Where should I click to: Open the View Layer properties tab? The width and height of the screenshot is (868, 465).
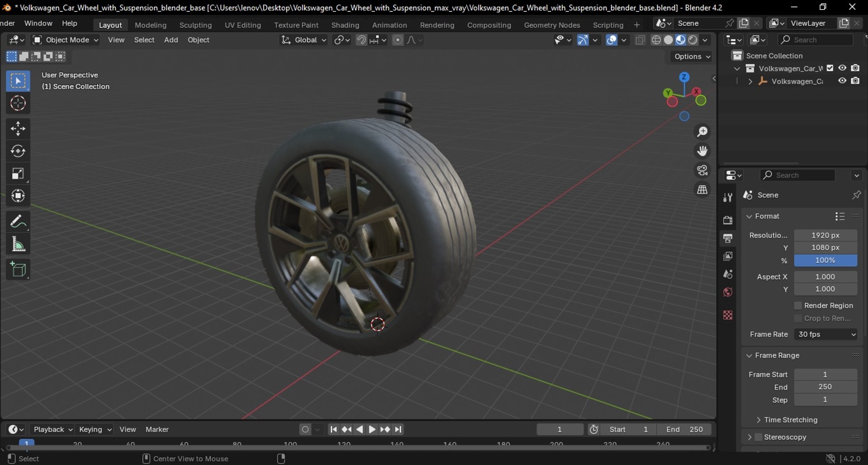point(728,256)
